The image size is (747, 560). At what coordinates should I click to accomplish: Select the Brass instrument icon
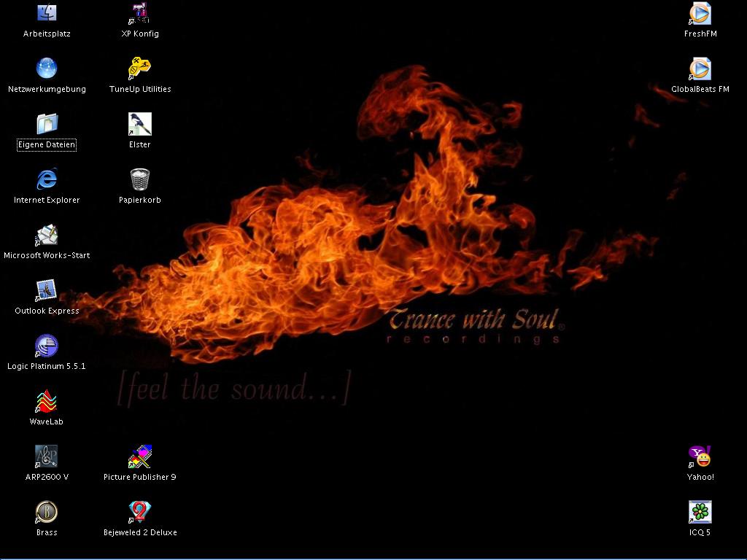47,512
